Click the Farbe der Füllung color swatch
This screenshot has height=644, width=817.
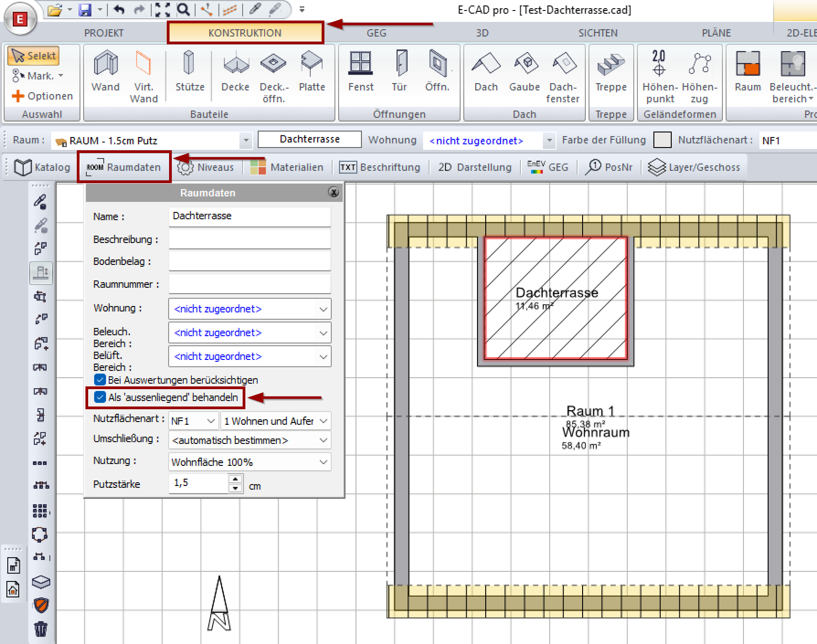click(662, 140)
